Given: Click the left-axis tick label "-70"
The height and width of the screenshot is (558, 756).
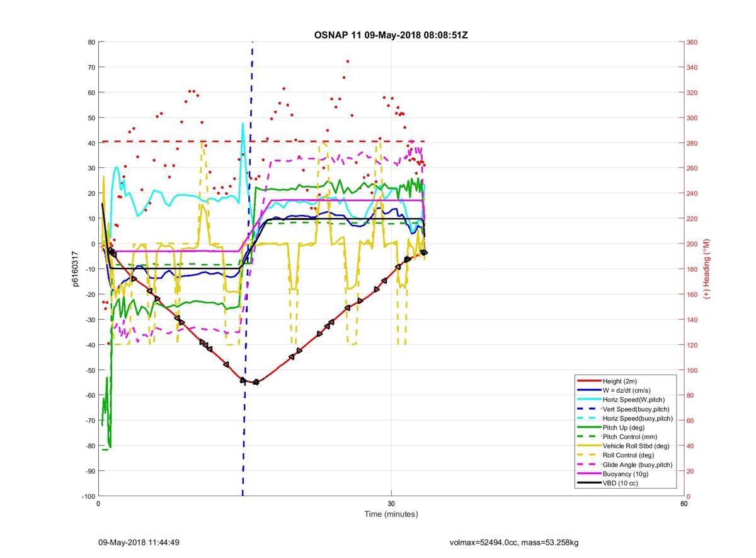Looking at the screenshot, I should (x=89, y=421).
